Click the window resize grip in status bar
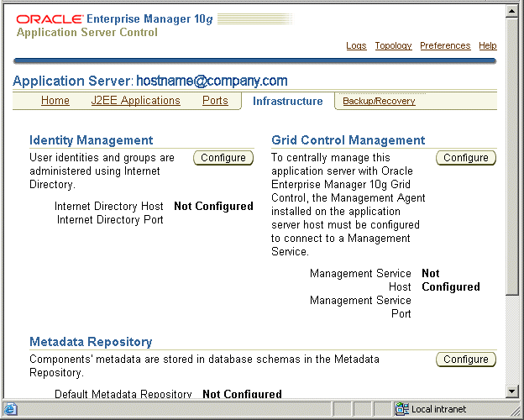Viewport: 524px width, 420px height. pyautogui.click(x=515, y=410)
